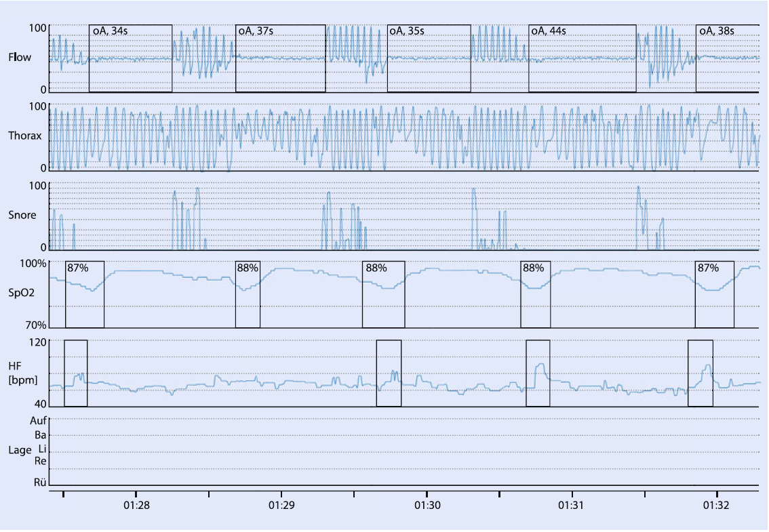Click the 01:32 time axis label
This screenshot has width=769, height=532.
point(716,506)
